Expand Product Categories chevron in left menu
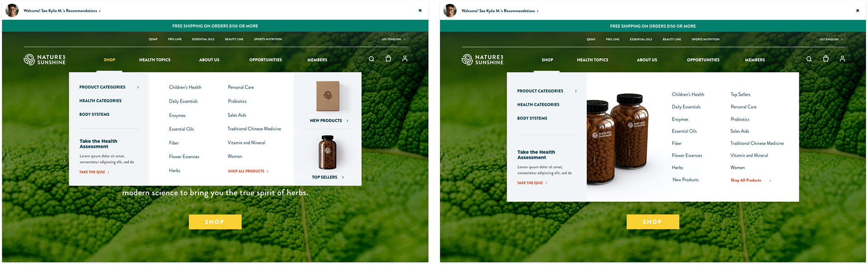This screenshot has height=265, width=868. [x=138, y=87]
